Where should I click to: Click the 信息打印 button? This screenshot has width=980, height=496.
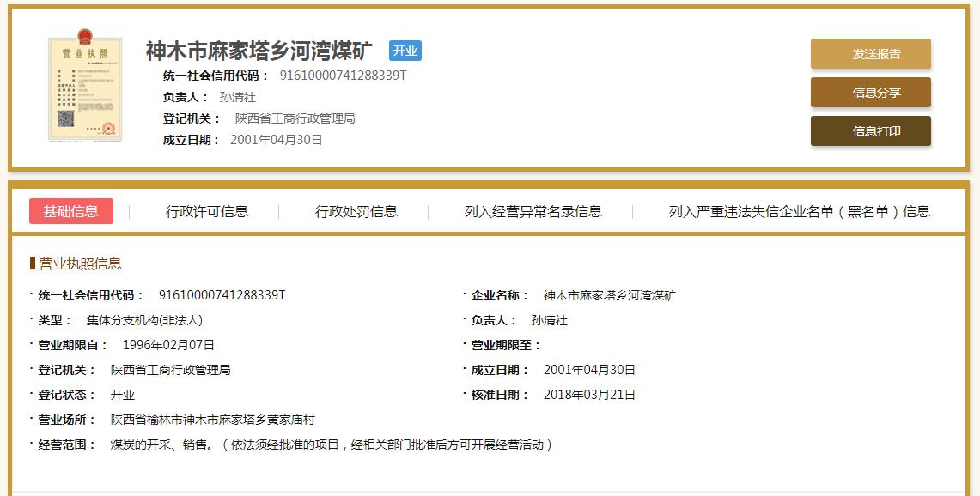point(870,131)
